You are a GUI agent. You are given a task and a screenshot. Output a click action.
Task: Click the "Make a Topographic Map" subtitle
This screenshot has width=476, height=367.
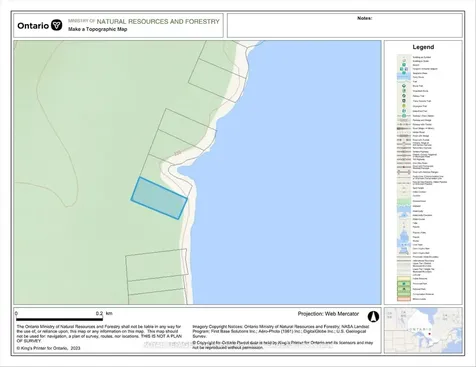[x=98, y=29]
